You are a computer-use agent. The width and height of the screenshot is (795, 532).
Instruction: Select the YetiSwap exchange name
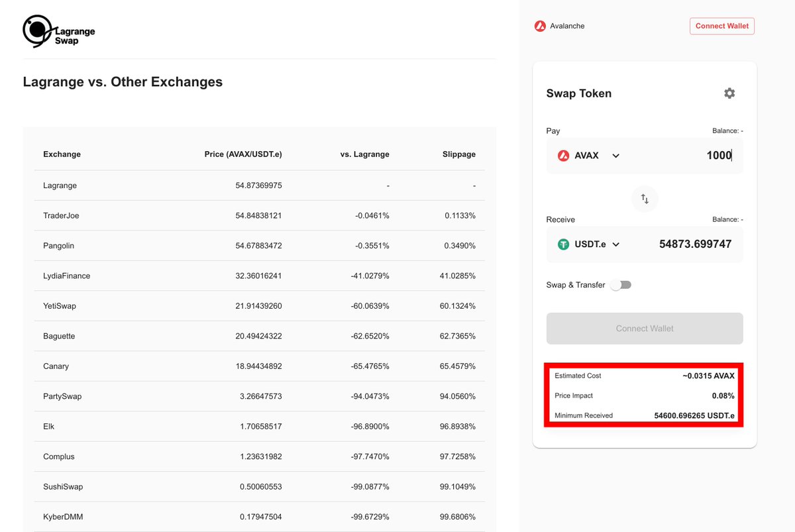(60, 306)
